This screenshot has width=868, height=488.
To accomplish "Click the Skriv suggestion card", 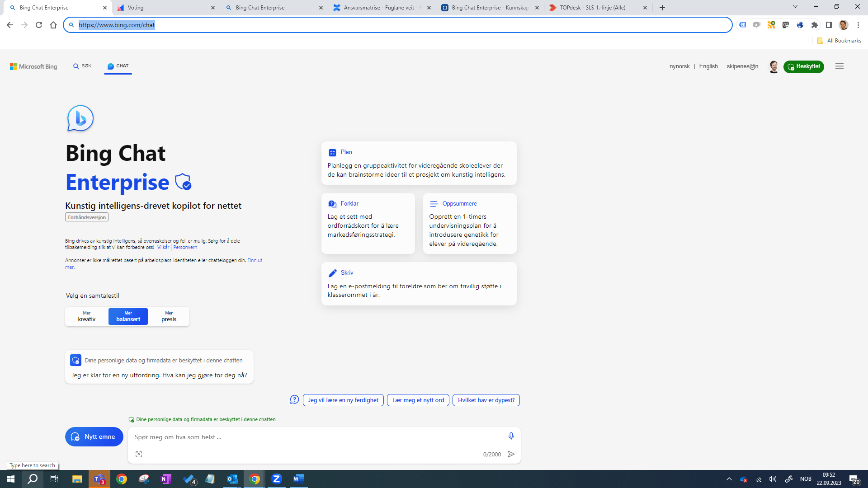I will [419, 284].
